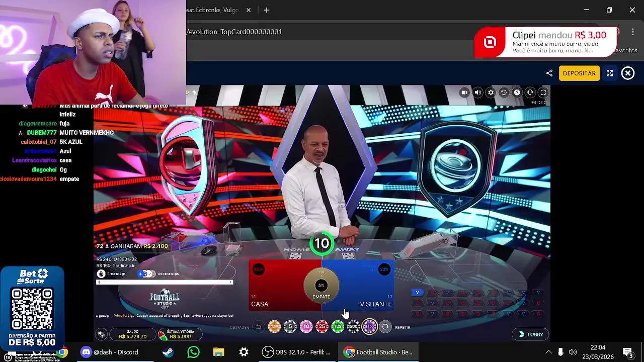Click the Bet da Sorte QR code
This screenshot has height=362, width=644.
[32, 309]
